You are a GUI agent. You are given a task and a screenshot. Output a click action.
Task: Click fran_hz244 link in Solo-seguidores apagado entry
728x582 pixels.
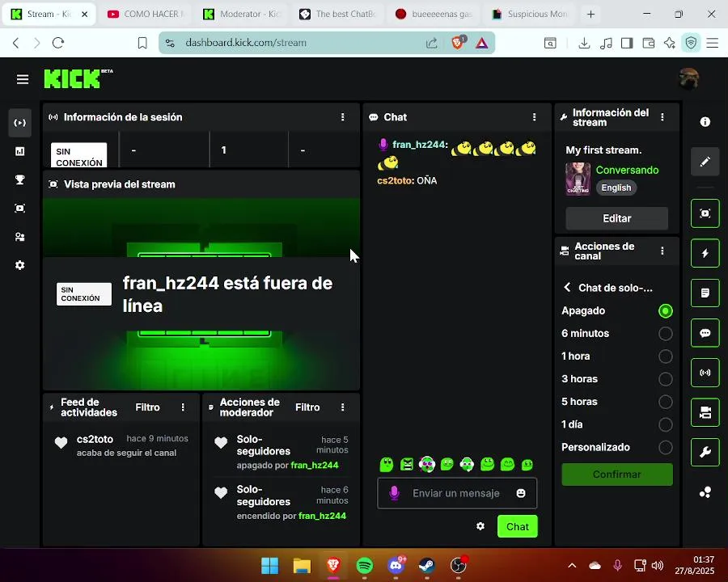click(315, 465)
